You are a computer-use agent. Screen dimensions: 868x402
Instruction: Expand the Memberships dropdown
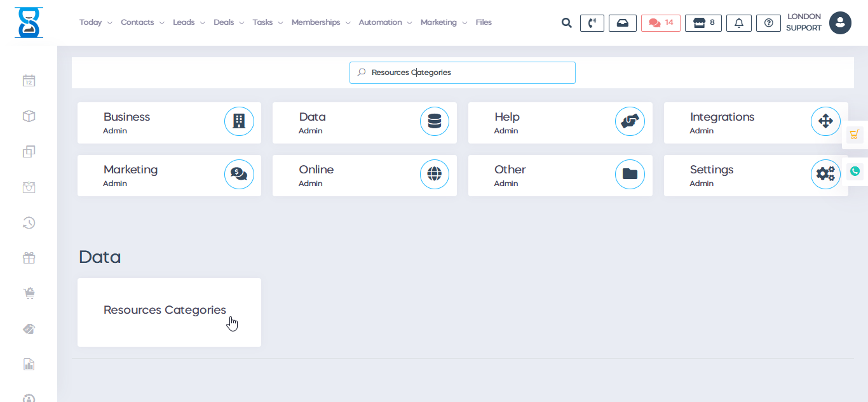[316, 22]
